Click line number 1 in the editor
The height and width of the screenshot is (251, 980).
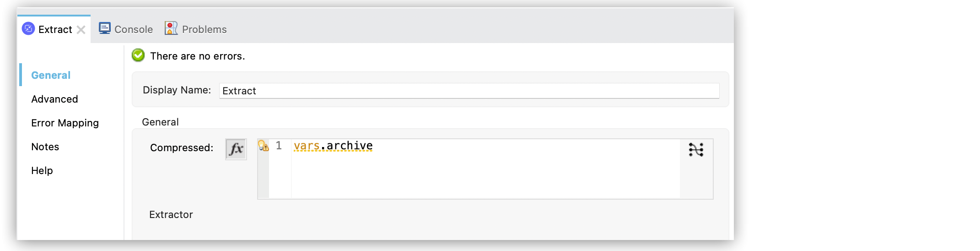tap(279, 146)
